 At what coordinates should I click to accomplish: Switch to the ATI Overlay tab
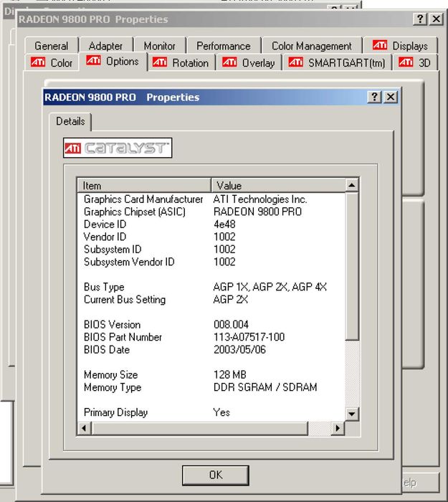click(249, 62)
